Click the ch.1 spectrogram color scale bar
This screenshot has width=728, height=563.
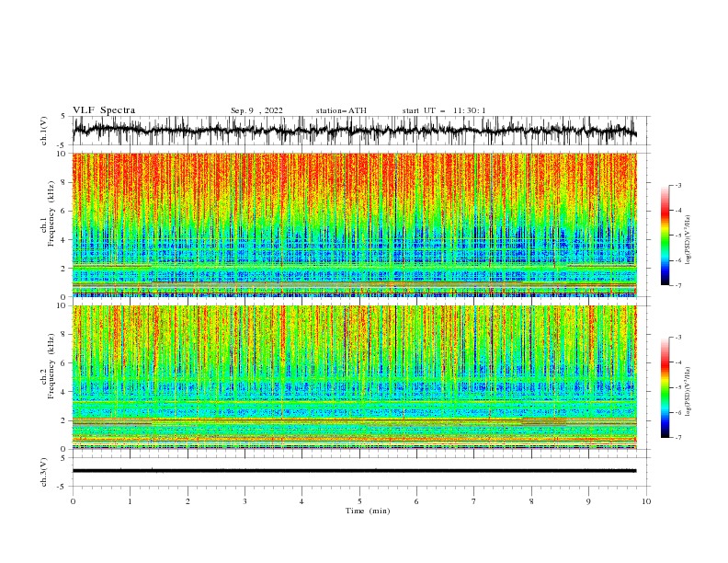pyautogui.click(x=665, y=236)
